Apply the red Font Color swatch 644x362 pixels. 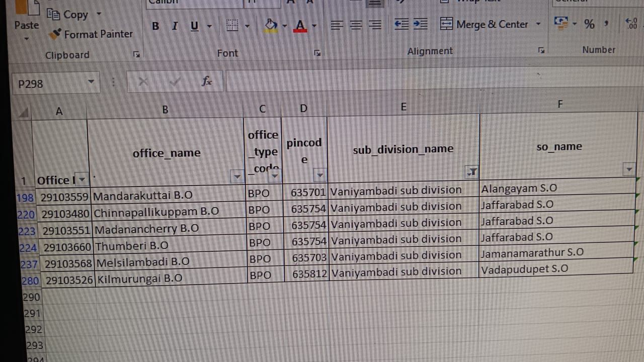point(300,26)
